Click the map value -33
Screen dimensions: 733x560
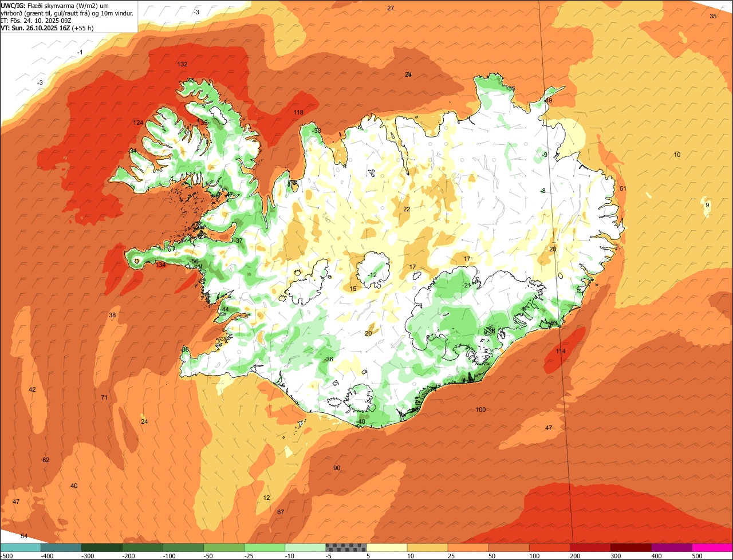click(316, 131)
